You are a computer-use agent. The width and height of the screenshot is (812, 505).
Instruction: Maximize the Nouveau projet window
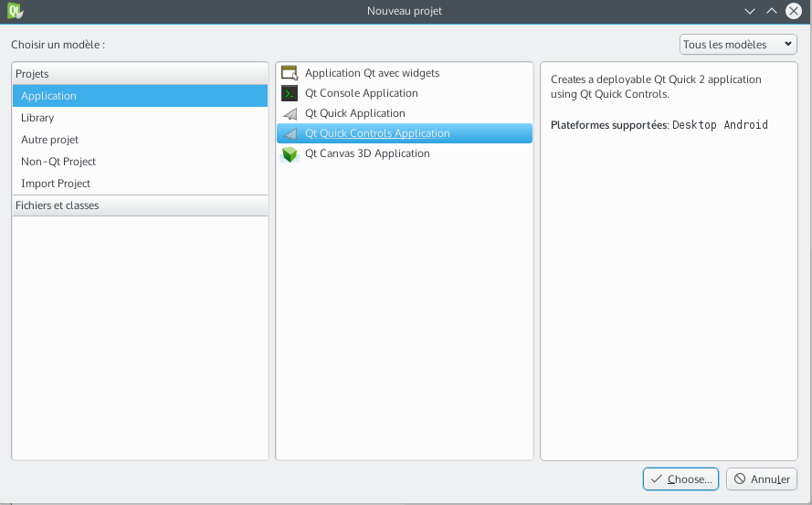click(772, 11)
